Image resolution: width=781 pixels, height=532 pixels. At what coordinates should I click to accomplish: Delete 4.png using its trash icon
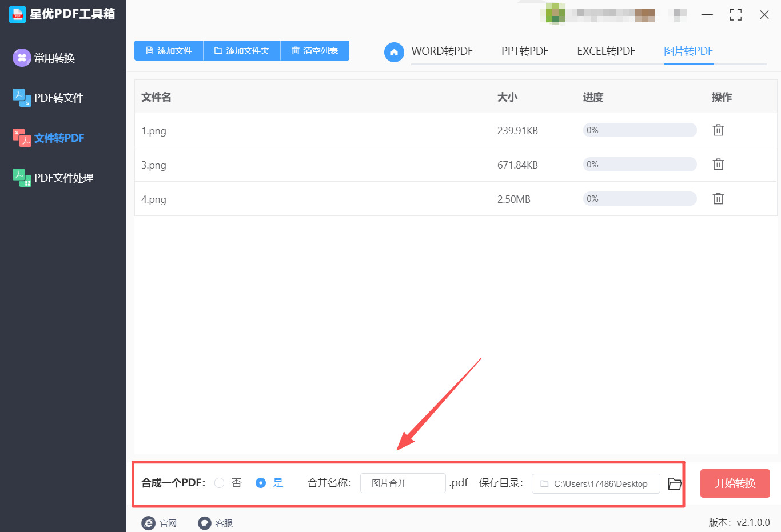(719, 199)
